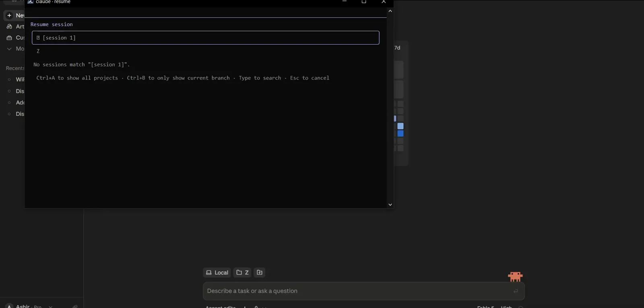This screenshot has width=644, height=308.
Task: Click the "Esc to cancel" hint text
Action: click(310, 78)
